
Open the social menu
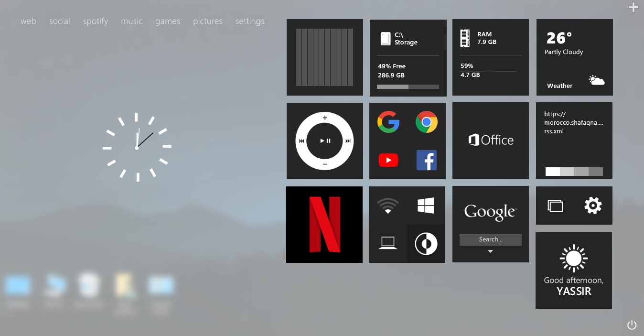[60, 21]
